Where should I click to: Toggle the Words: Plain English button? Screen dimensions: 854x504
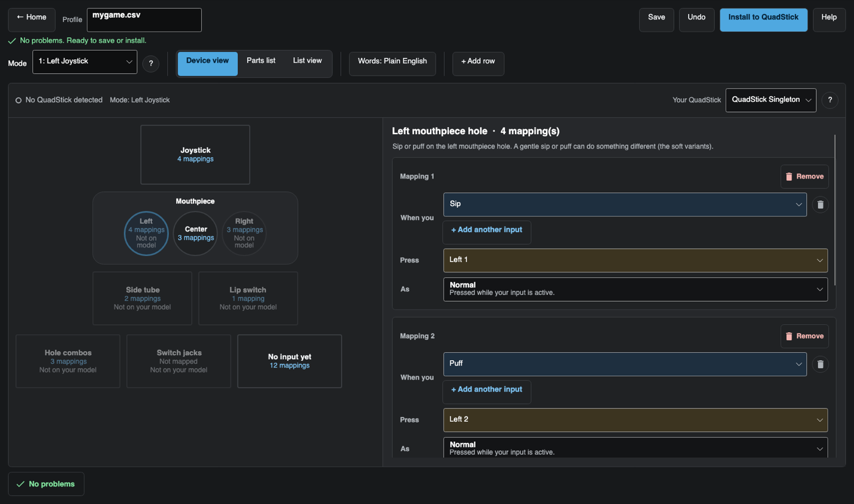point(392,63)
